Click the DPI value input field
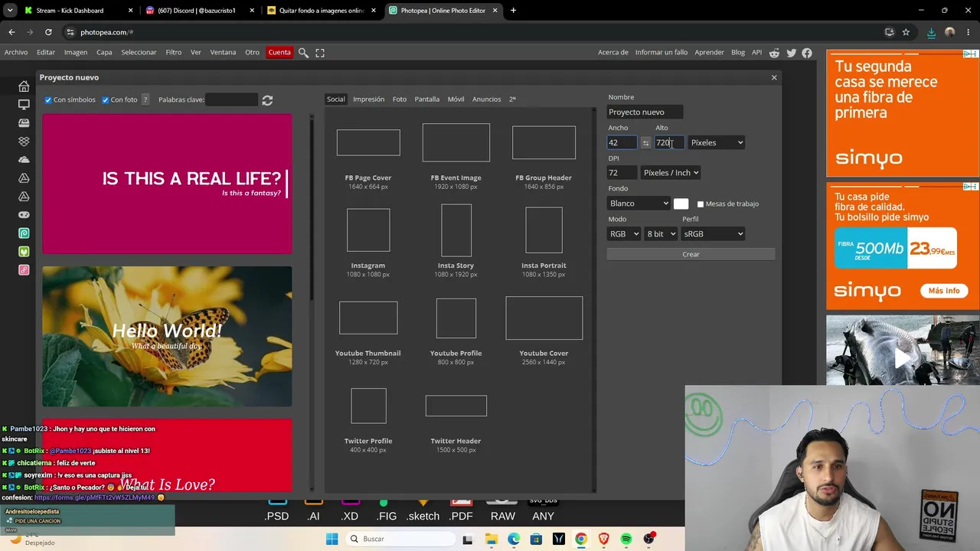 (622, 173)
